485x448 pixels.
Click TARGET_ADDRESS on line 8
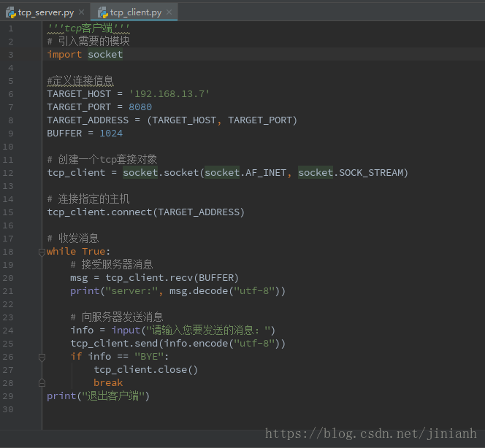click(88, 120)
